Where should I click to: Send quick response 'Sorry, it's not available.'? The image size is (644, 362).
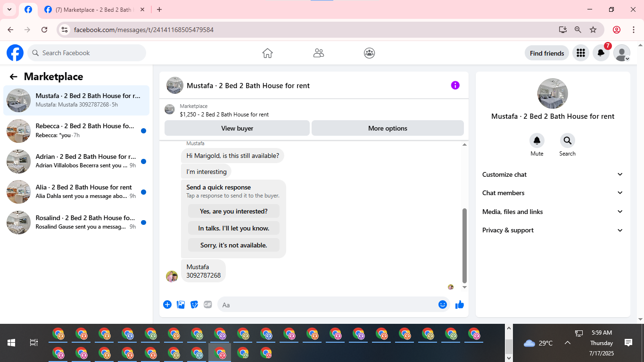tap(234, 245)
